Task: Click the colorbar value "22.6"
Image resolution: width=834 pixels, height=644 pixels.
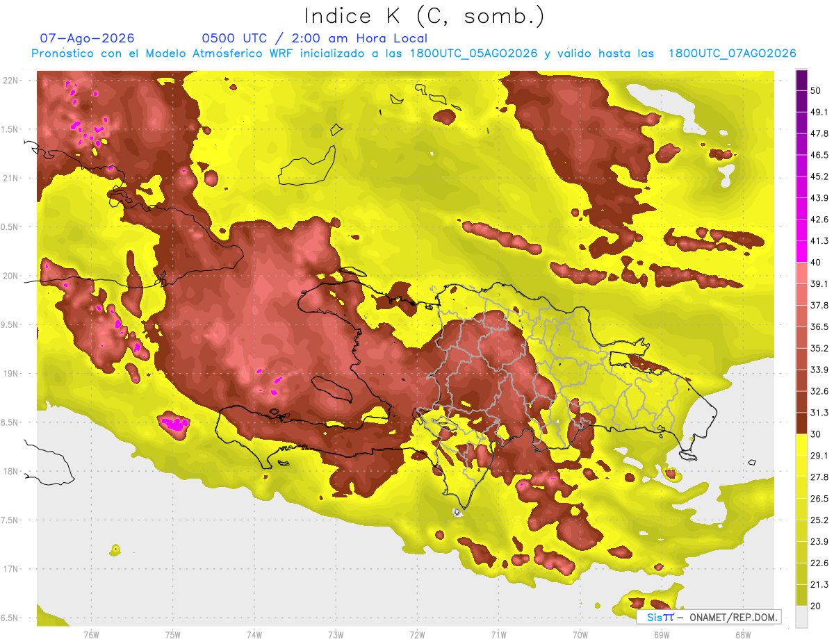Action: [819, 563]
